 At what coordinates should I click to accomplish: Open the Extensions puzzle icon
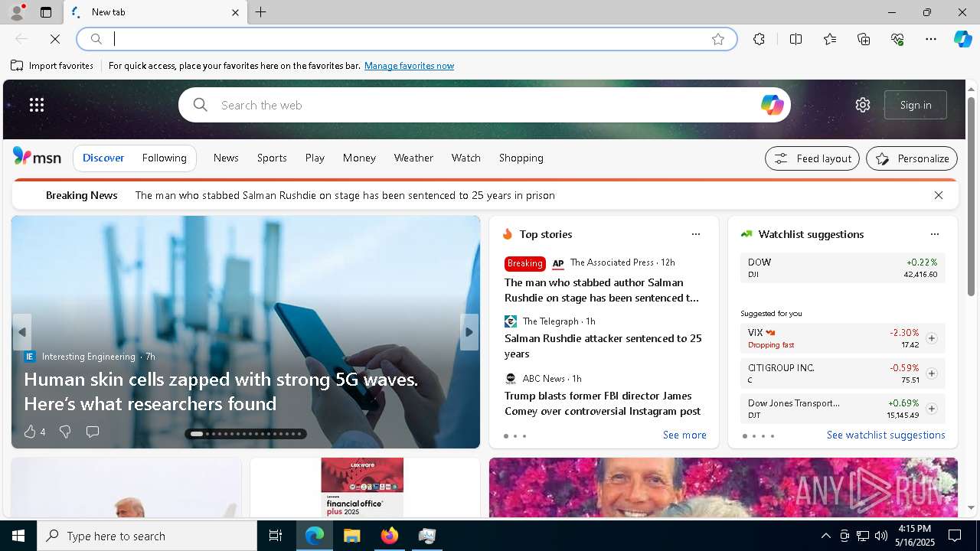point(759,39)
